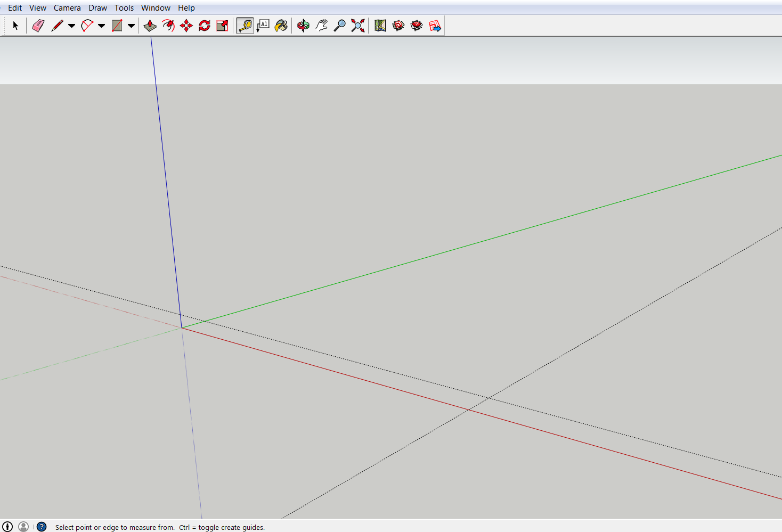Click the Zoom Extents tool

[x=358, y=26]
